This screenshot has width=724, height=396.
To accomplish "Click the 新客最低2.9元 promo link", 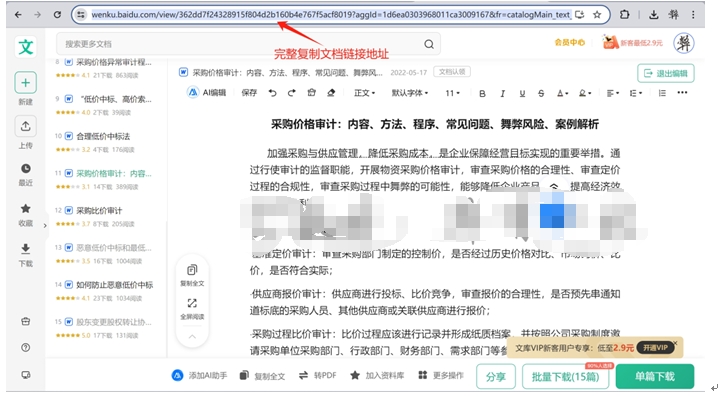I will 633,43.
